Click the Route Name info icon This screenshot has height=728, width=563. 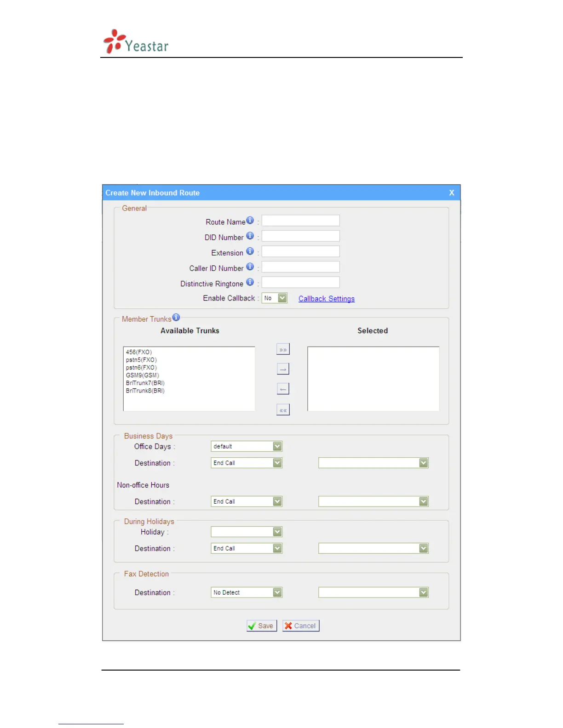click(250, 220)
